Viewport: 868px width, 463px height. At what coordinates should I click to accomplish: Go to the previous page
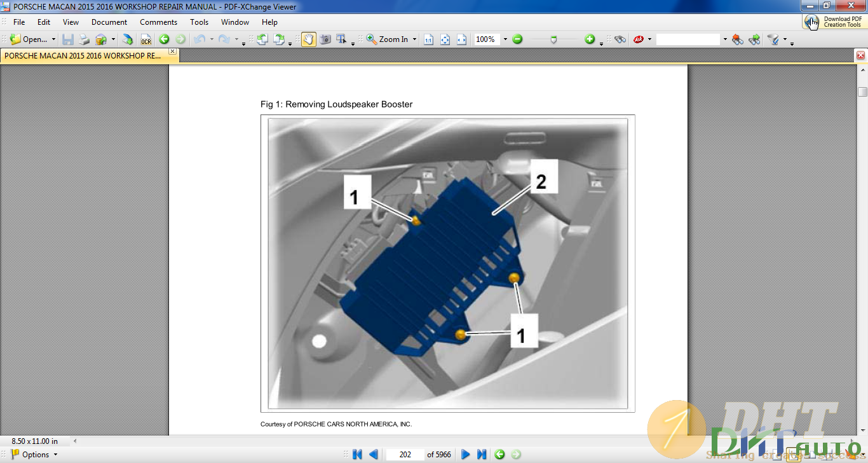[374, 454]
